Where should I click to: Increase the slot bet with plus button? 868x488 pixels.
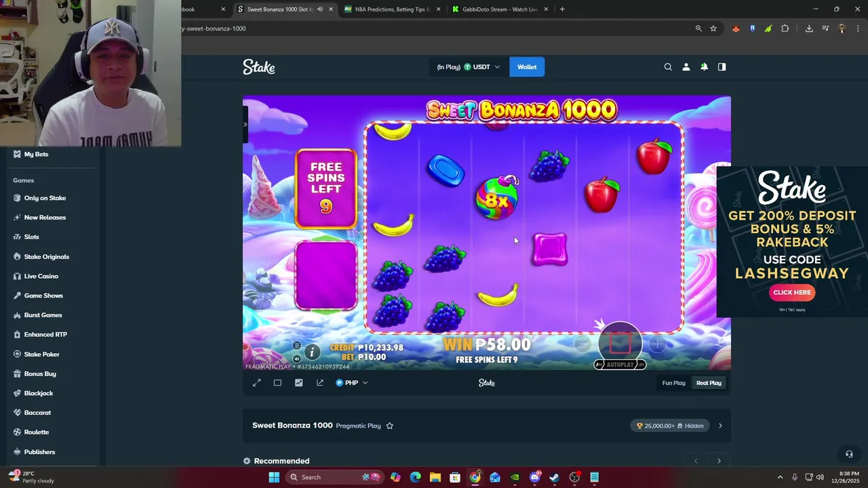658,344
